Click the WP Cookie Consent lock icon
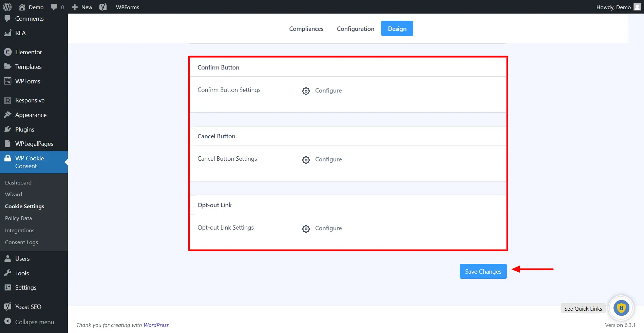 coord(7,158)
